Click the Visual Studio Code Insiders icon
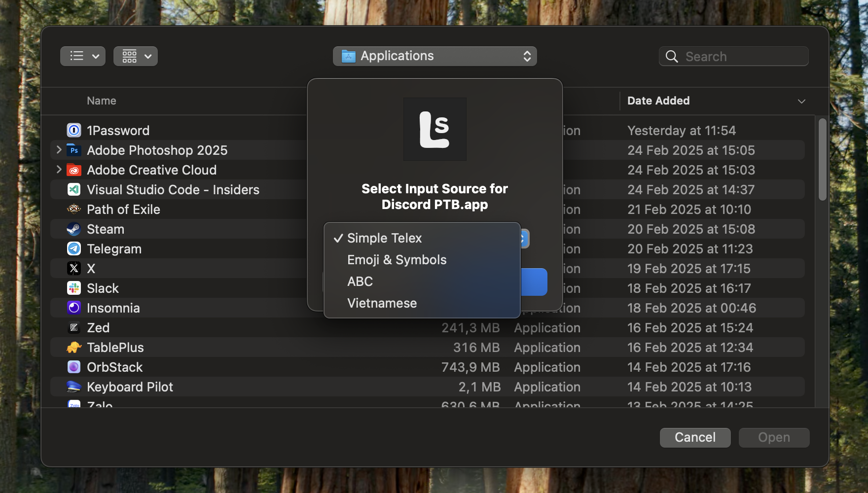The width and height of the screenshot is (868, 493). (74, 190)
